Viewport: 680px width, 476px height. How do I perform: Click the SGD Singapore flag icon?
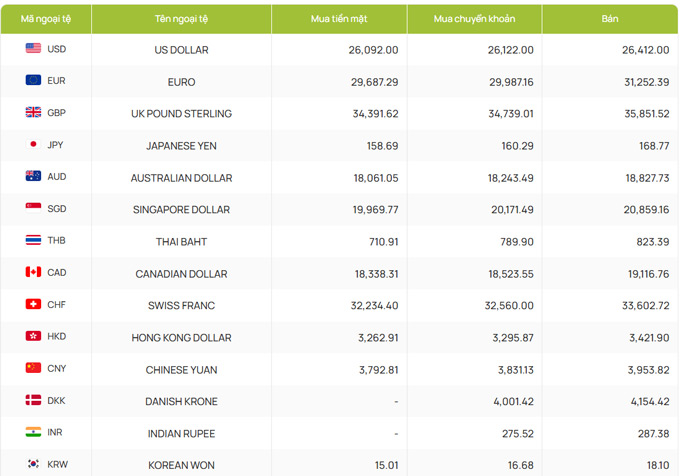click(33, 208)
